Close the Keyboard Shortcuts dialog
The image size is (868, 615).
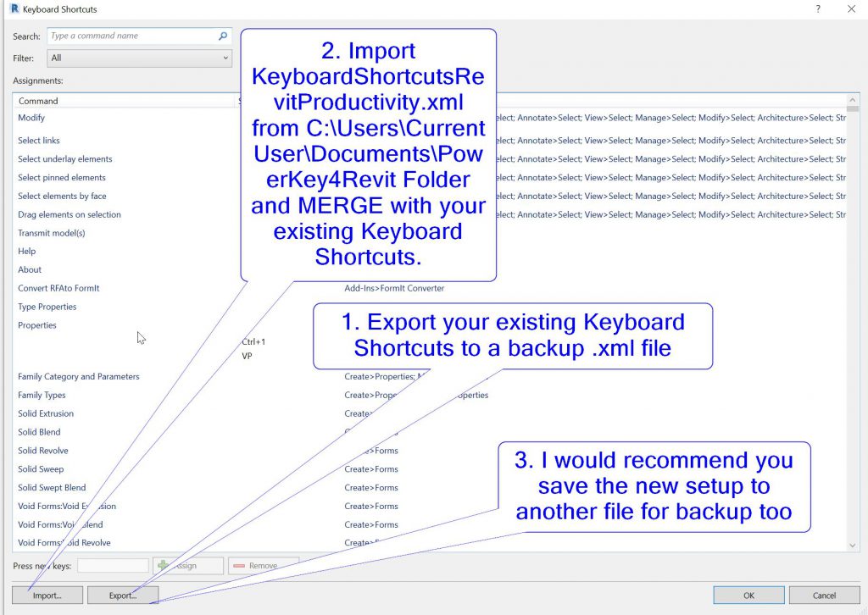[851, 8]
